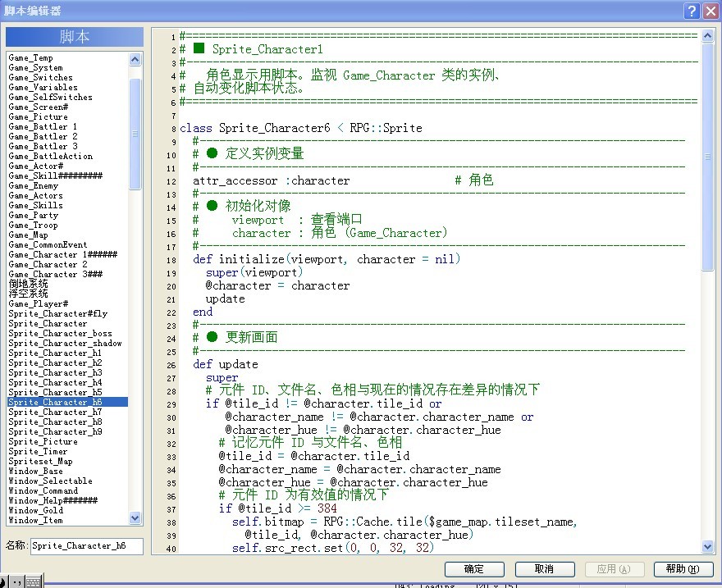
Task: Open the Game_Troop script
Action: coord(33,226)
